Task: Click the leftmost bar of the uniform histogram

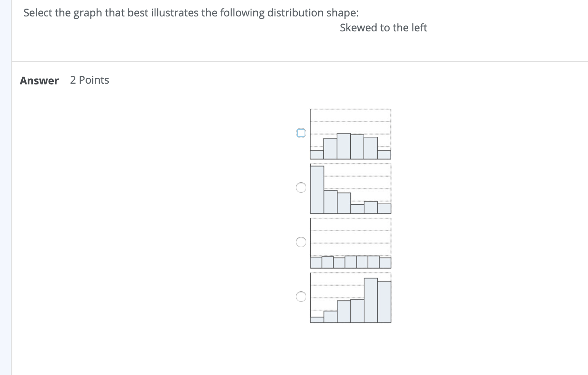Action: tap(316, 263)
